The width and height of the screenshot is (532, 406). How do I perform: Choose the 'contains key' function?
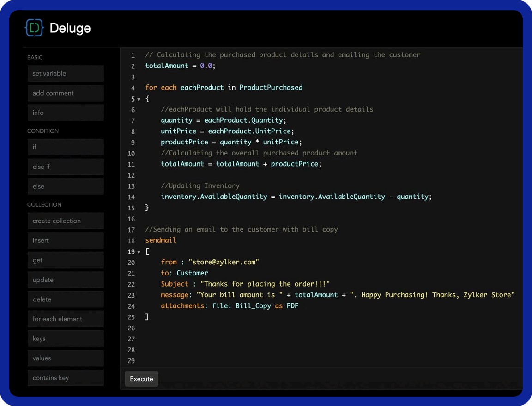click(66, 378)
